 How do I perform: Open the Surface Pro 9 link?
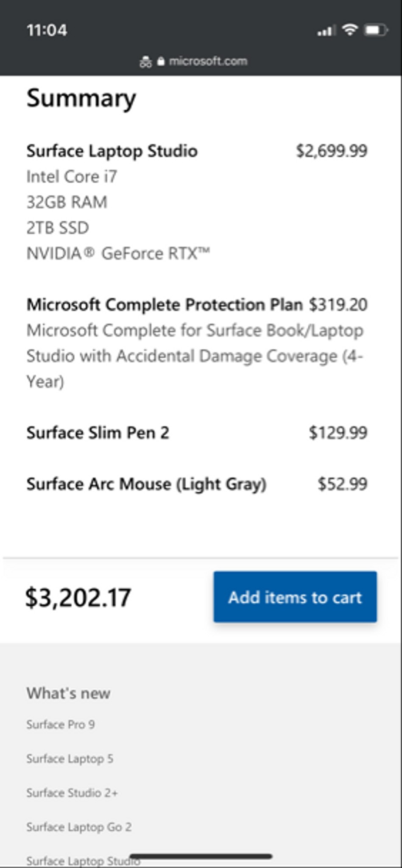61,725
